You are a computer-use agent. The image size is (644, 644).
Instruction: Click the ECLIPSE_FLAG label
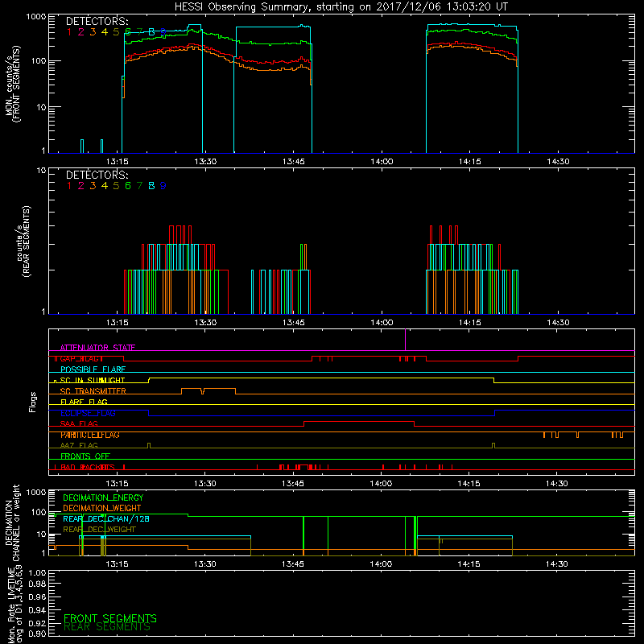[x=88, y=413]
